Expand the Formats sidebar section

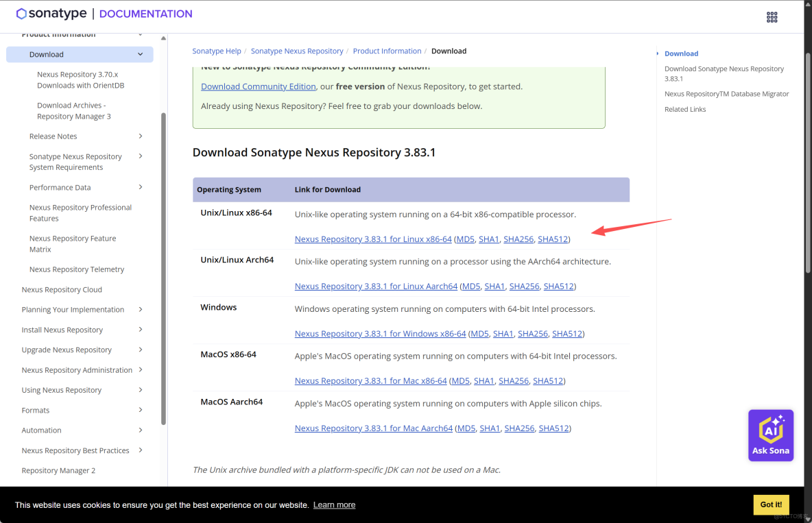(140, 410)
